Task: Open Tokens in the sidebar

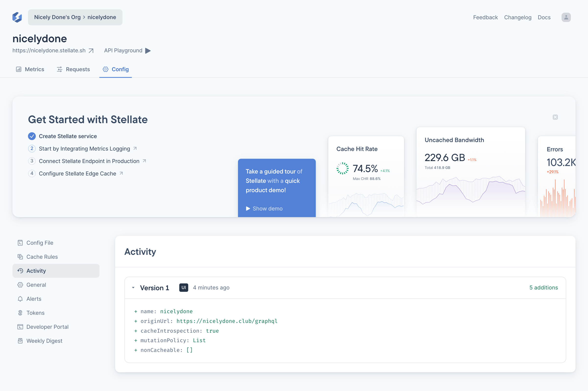Action: (56, 313)
